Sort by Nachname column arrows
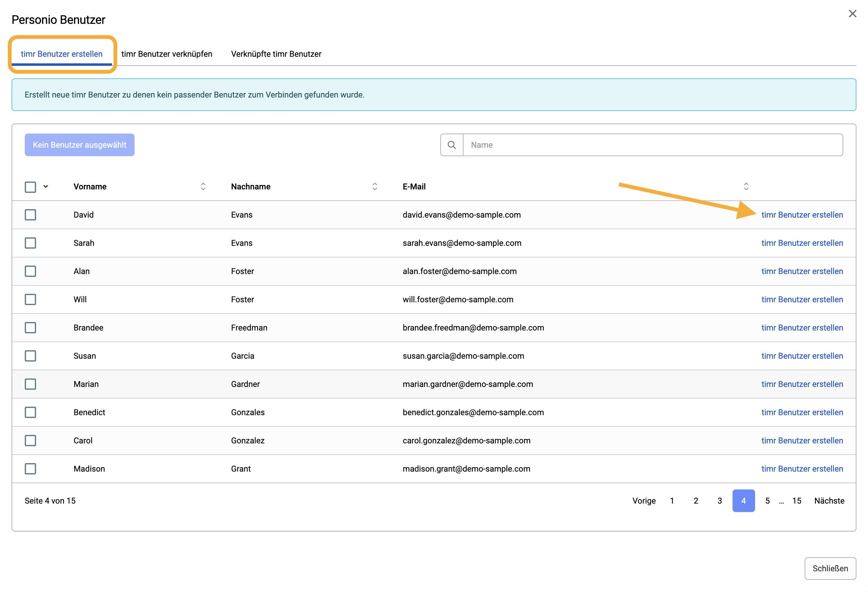This screenshot has width=868, height=592. coord(375,186)
